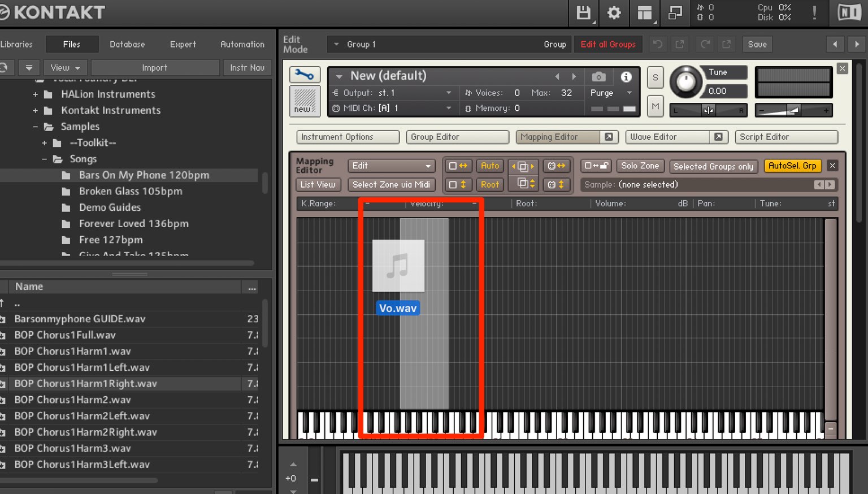Toggle the Auto mapping button
The height and width of the screenshot is (494, 868).
click(490, 166)
